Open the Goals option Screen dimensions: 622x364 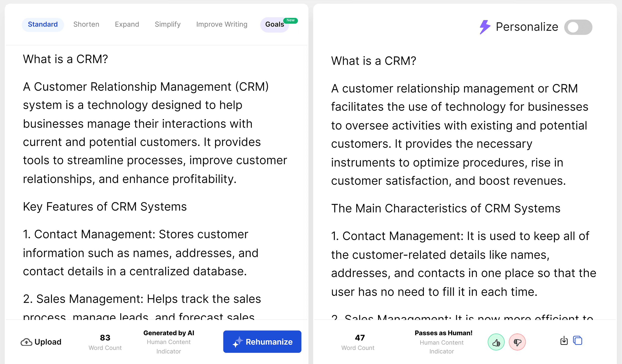pyautogui.click(x=274, y=25)
